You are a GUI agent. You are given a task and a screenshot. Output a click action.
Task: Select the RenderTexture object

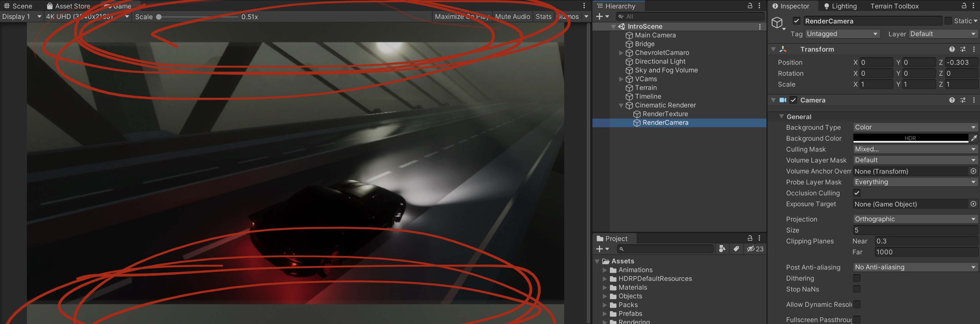click(665, 114)
